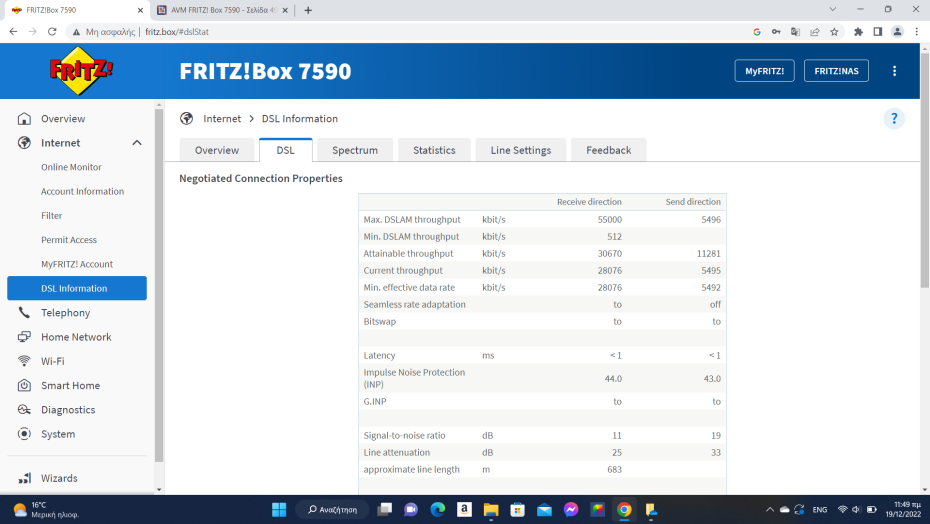Image resolution: width=930 pixels, height=524 pixels.
Task: Click the Internet breadcrumb link
Action: (x=222, y=119)
